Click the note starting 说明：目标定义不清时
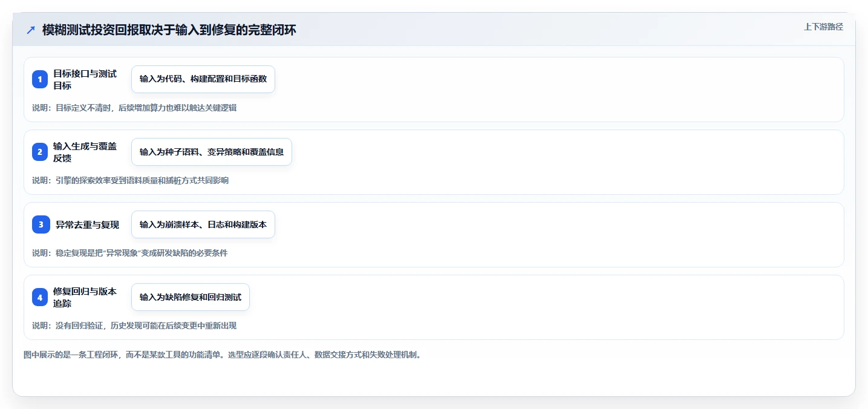This screenshot has width=868, height=409. click(x=134, y=108)
